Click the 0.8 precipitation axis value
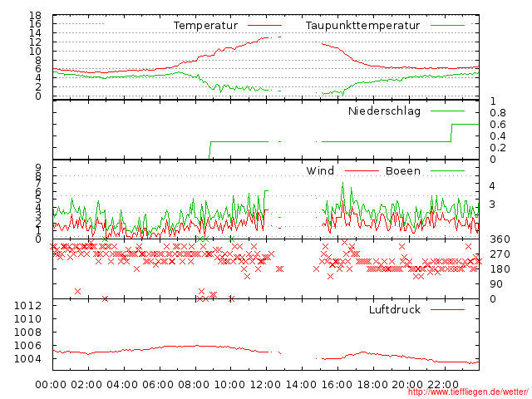The image size is (532, 399). click(x=498, y=113)
